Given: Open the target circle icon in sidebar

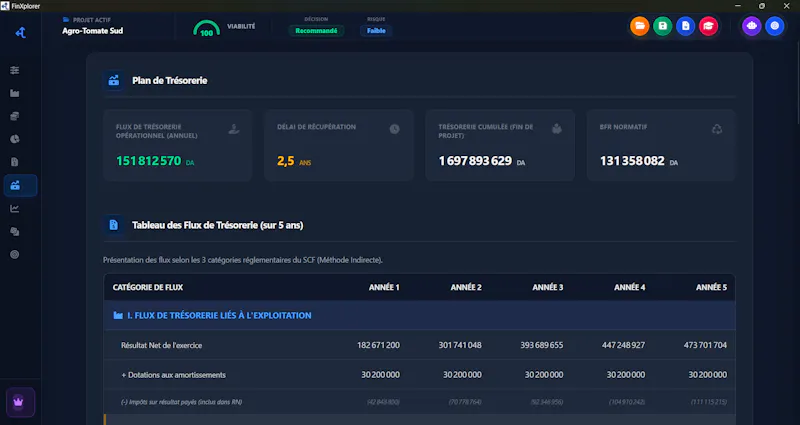Looking at the screenshot, I should [x=15, y=255].
